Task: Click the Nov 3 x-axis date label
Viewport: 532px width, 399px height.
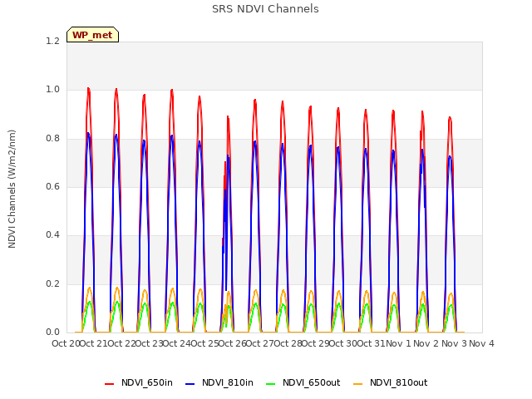Action: [454, 343]
